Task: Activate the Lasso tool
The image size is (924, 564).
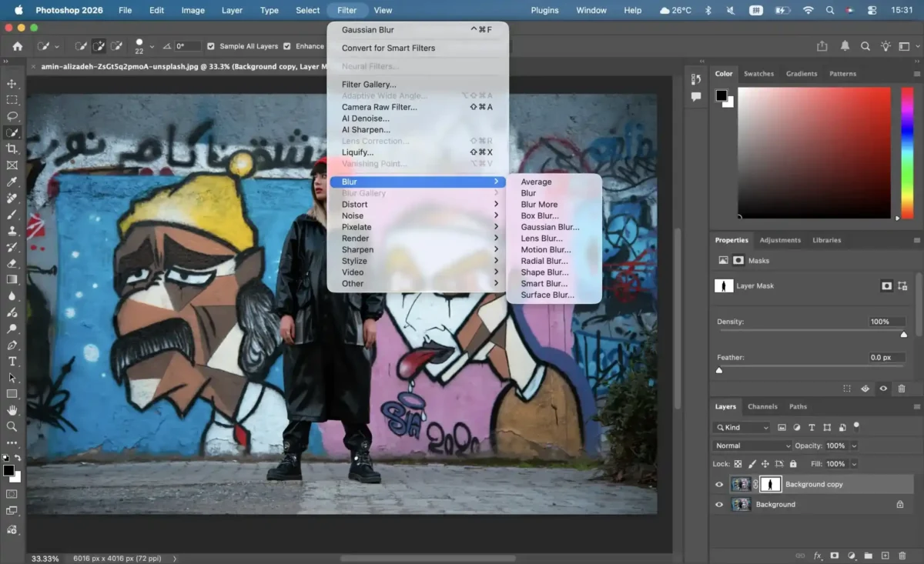Action: pyautogui.click(x=12, y=115)
